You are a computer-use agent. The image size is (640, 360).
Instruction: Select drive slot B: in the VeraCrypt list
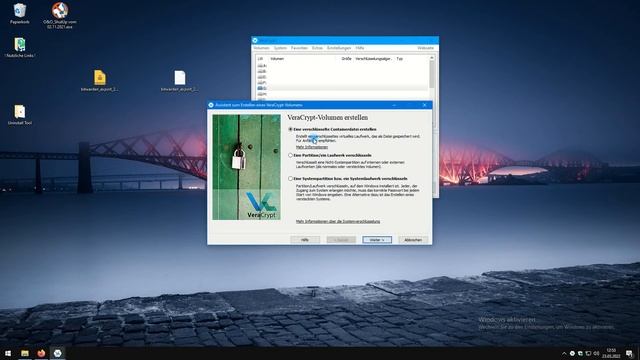pos(262,71)
